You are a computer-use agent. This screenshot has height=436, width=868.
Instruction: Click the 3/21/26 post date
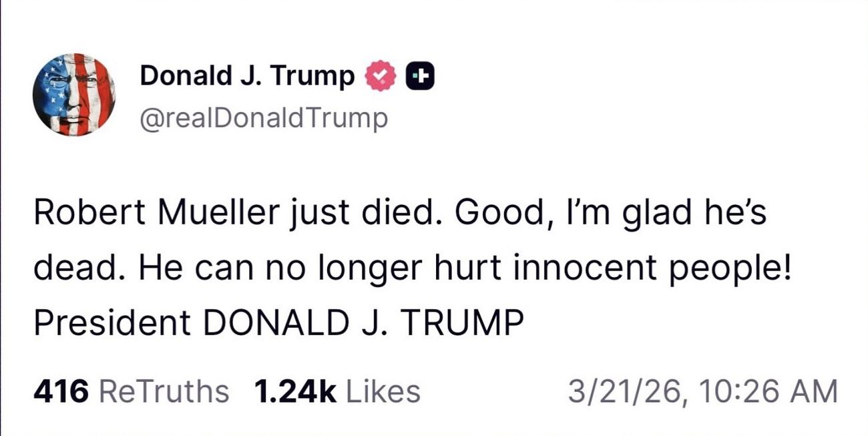point(626,391)
